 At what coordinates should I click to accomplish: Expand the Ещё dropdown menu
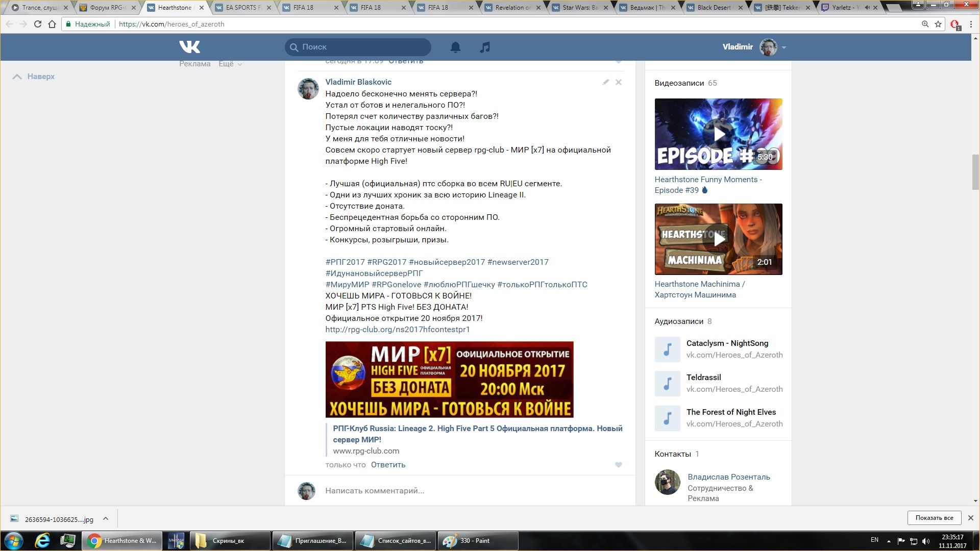[230, 64]
